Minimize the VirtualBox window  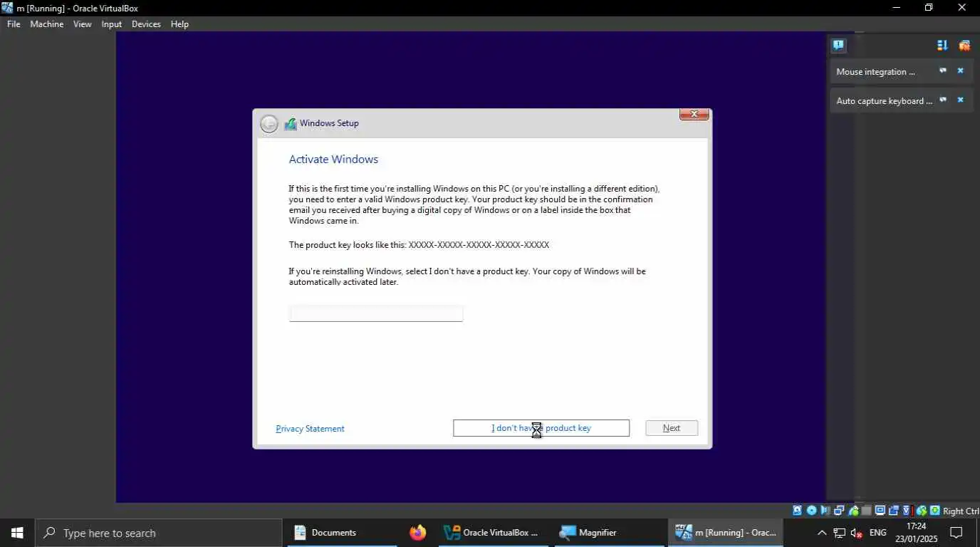[x=896, y=8]
